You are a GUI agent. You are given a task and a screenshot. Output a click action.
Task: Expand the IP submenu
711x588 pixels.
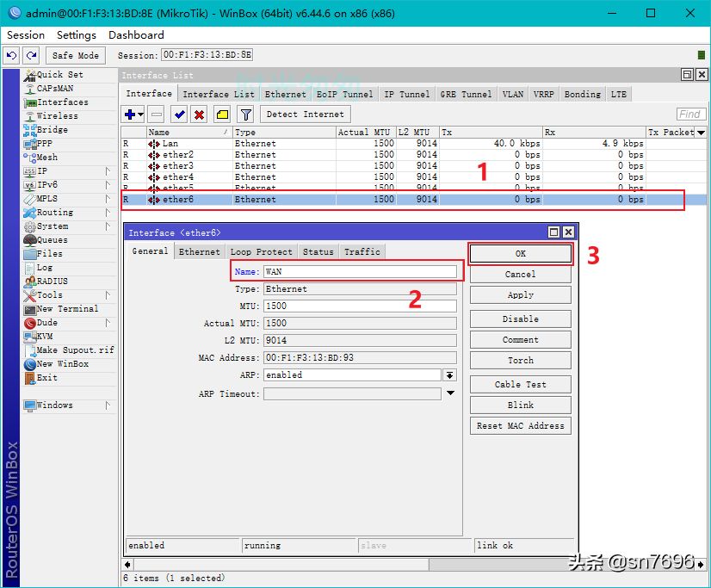pos(108,171)
